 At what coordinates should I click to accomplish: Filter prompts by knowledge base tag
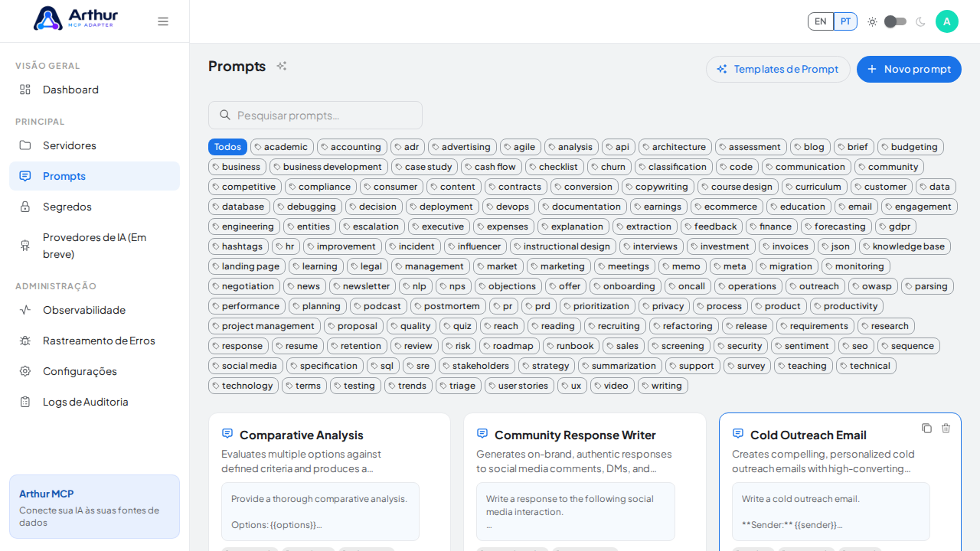pyautogui.click(x=905, y=246)
